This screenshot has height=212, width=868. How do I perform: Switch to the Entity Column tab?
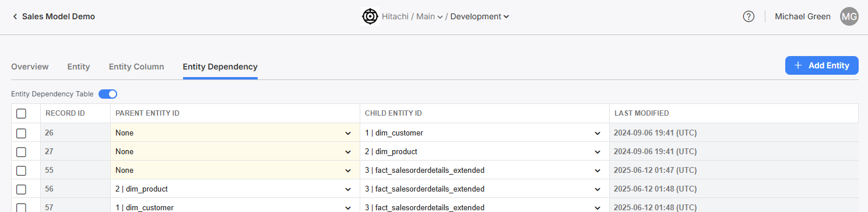pyautogui.click(x=136, y=67)
